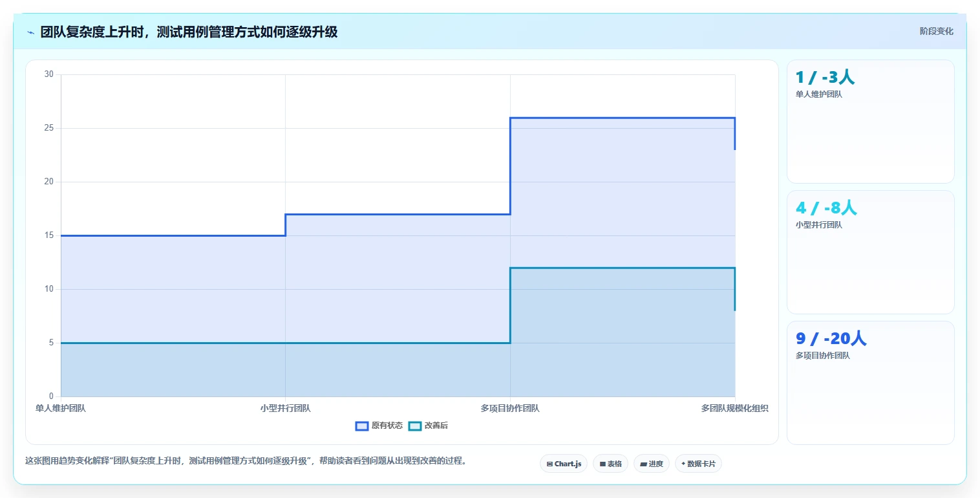This screenshot has width=980, height=498.
Task: Click the y-axis value 25
Action: pyautogui.click(x=49, y=128)
